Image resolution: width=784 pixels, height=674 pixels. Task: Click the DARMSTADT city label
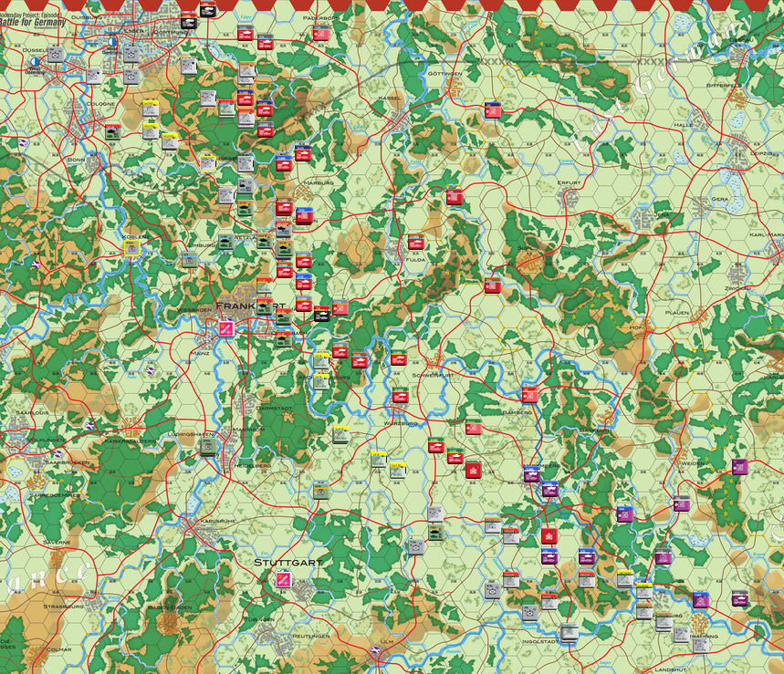(274, 409)
